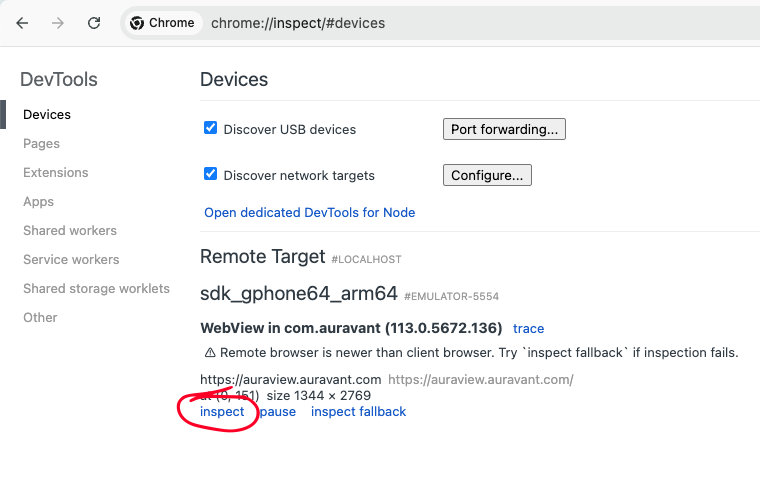Click the forward navigation arrow
Screen dimensions: 760x488
pyautogui.click(x=58, y=23)
